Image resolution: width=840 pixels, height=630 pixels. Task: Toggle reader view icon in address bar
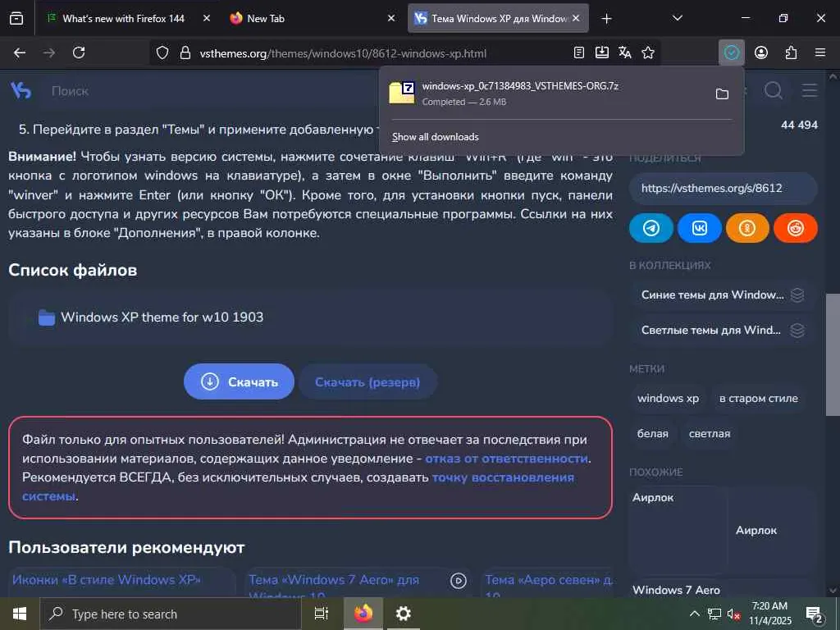tap(578, 52)
